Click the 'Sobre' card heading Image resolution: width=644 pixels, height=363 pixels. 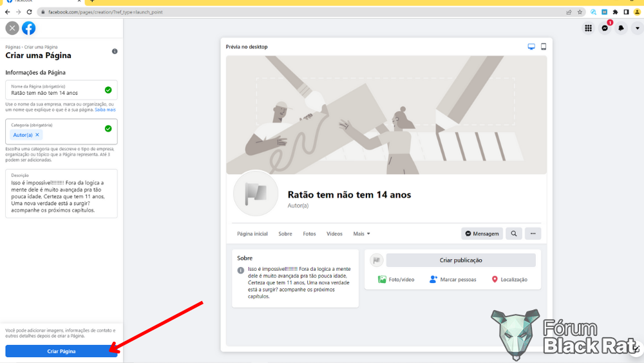click(x=245, y=258)
